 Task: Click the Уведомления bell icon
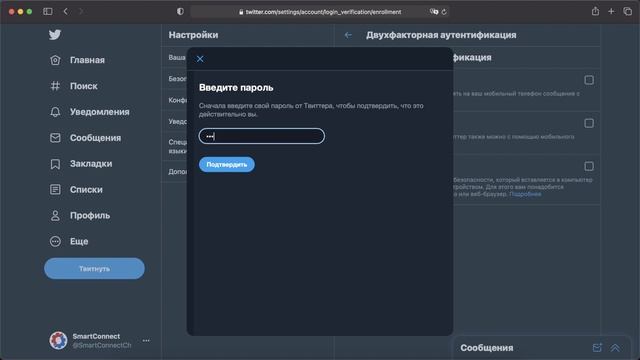[x=55, y=112]
